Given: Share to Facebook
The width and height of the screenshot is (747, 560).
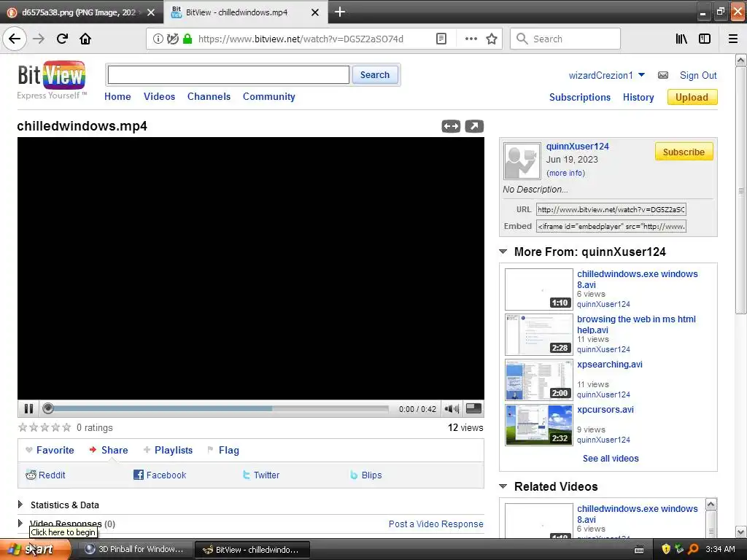Looking at the screenshot, I should [x=160, y=475].
